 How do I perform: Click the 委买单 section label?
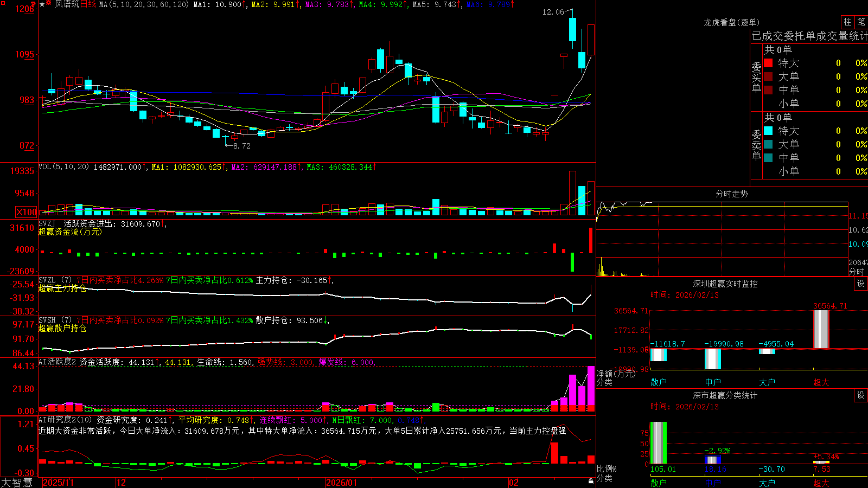[756, 76]
